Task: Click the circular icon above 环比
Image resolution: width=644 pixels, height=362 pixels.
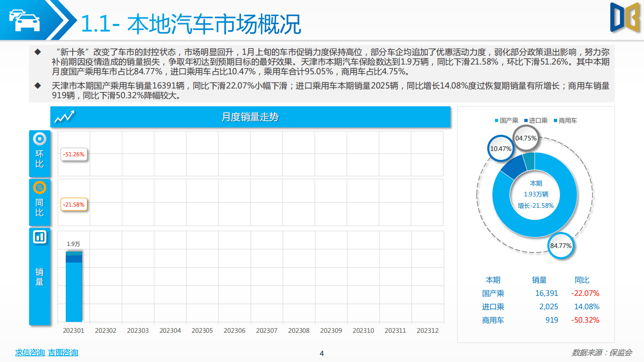Action: [x=39, y=139]
